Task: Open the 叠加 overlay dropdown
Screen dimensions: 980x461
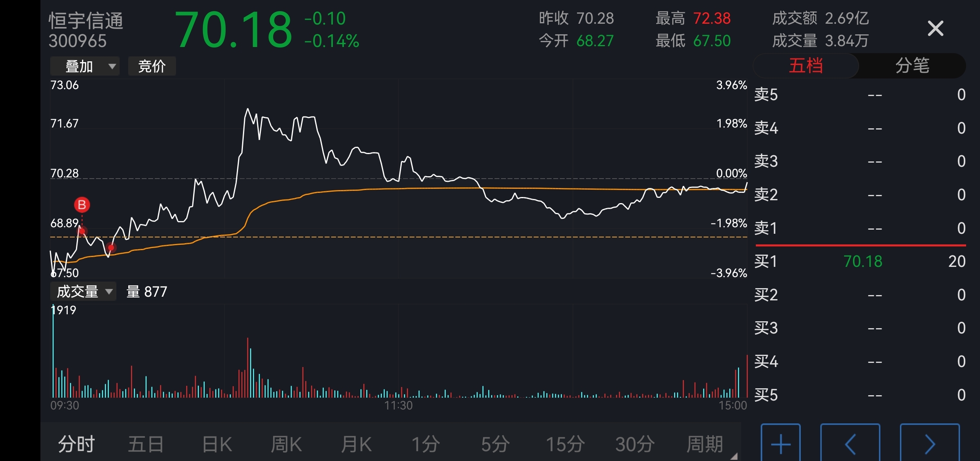Action: [85, 66]
